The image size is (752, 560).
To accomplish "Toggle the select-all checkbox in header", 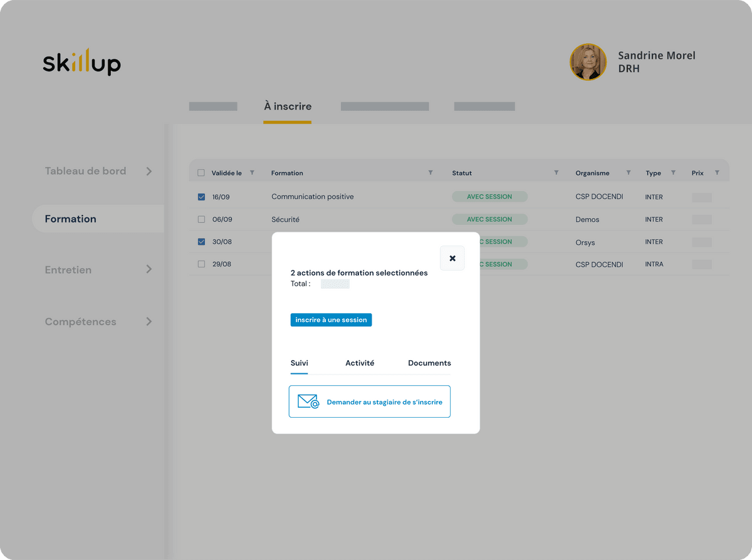I will [x=201, y=173].
